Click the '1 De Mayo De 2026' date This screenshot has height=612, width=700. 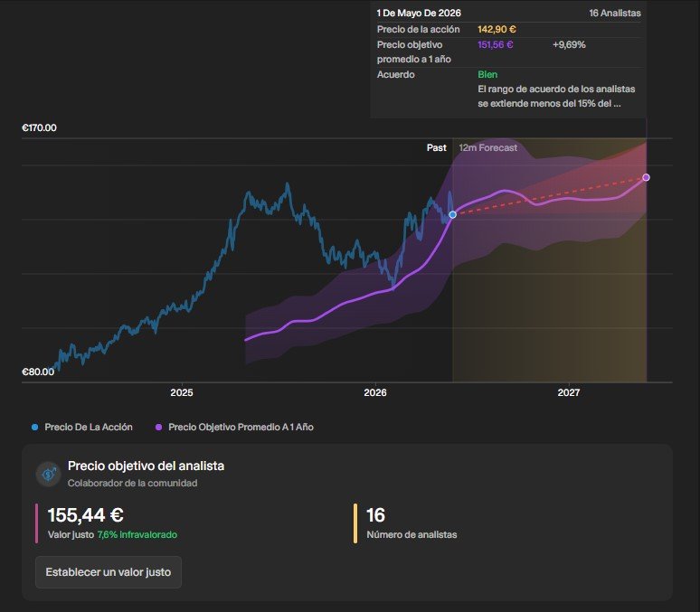[x=419, y=13]
